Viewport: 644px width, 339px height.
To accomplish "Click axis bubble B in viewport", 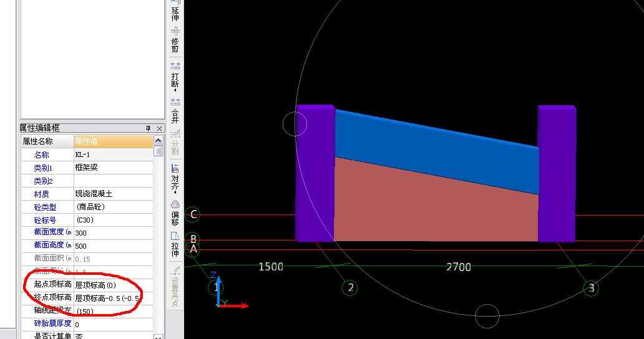I will tap(193, 239).
